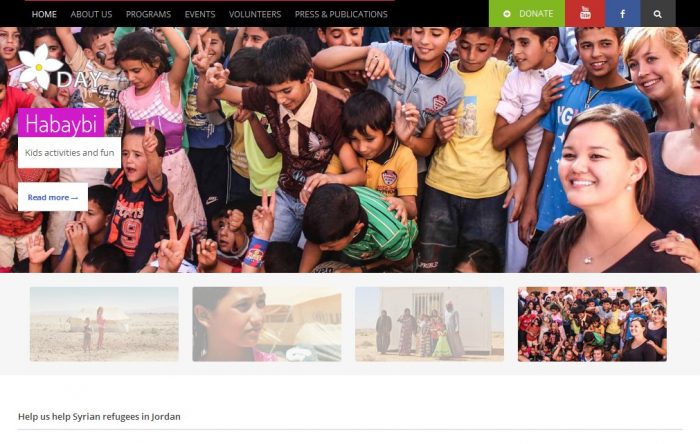The height and width of the screenshot is (444, 700).
Task: Click the Donate button
Action: [527, 13]
